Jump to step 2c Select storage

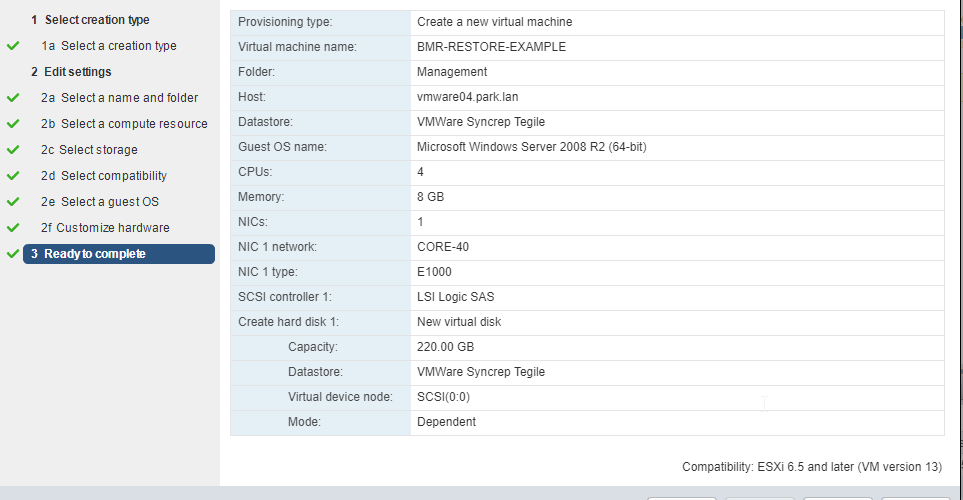click(89, 150)
